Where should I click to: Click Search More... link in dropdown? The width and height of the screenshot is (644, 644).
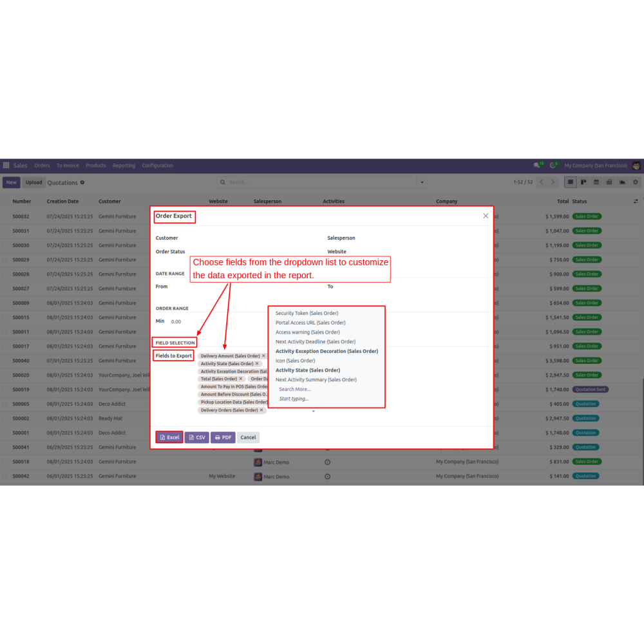click(294, 389)
